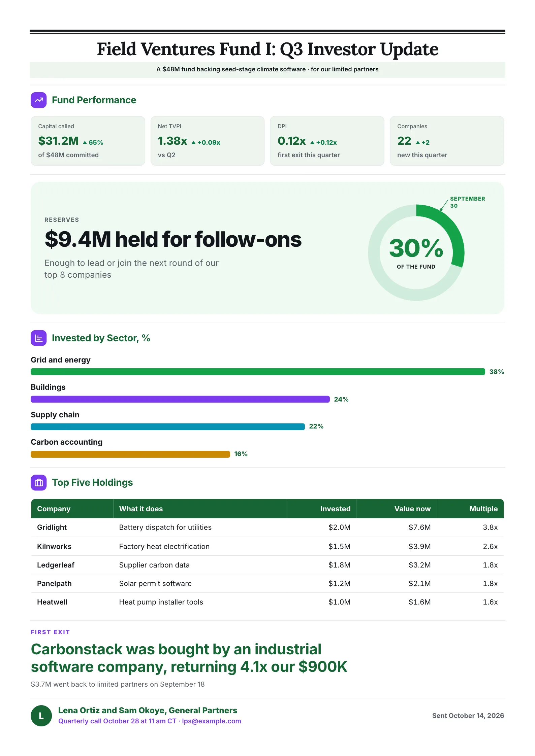This screenshot has width=535, height=756.
Task: Click 'Battery dispatch for utilities' description
Action: click(x=165, y=527)
